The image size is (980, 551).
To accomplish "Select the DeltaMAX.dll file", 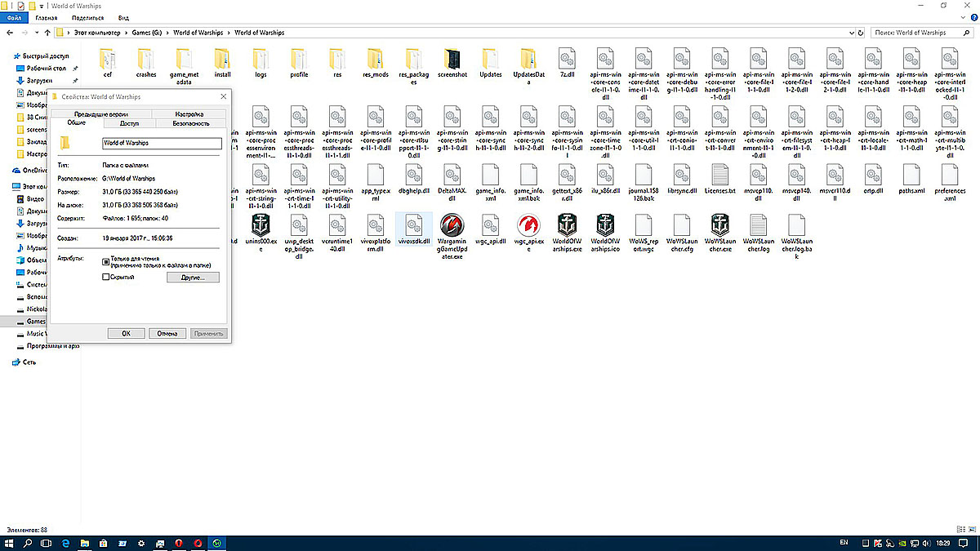I will point(452,182).
